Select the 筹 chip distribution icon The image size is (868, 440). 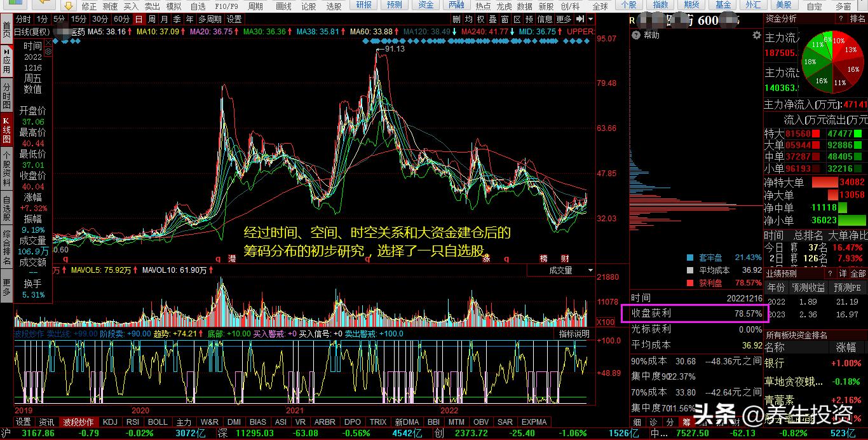coord(686,422)
